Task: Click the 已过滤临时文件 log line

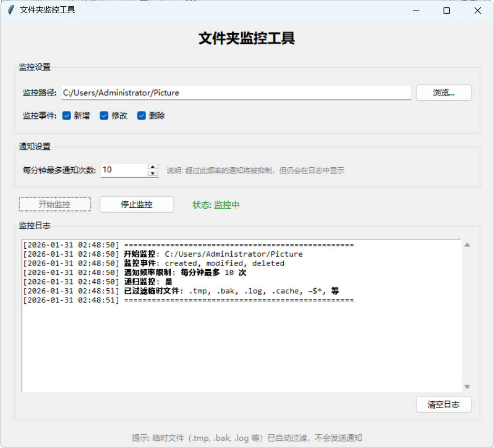Action: tap(231, 291)
